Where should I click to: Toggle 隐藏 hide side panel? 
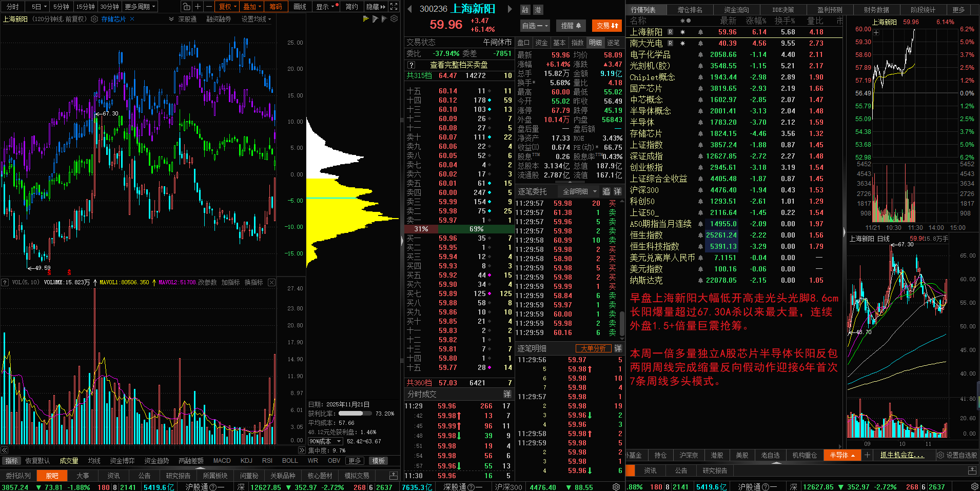tap(376, 7)
